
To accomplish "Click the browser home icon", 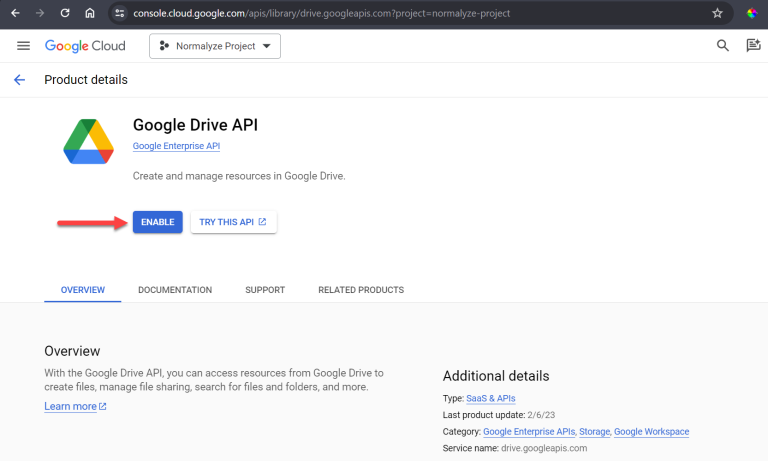I will point(90,14).
